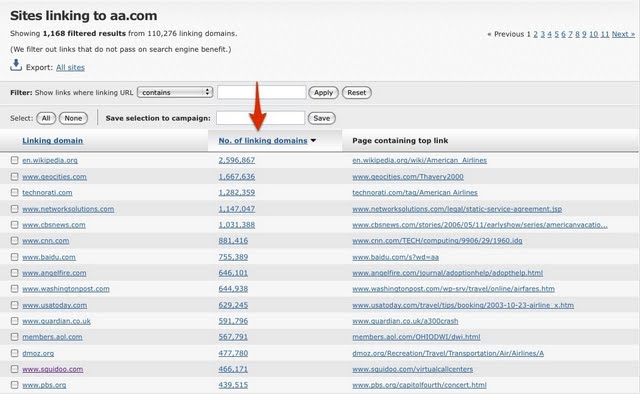Screen dimensions: 640x394
Task: Open the technorati.com domain link
Action: click(x=47, y=193)
